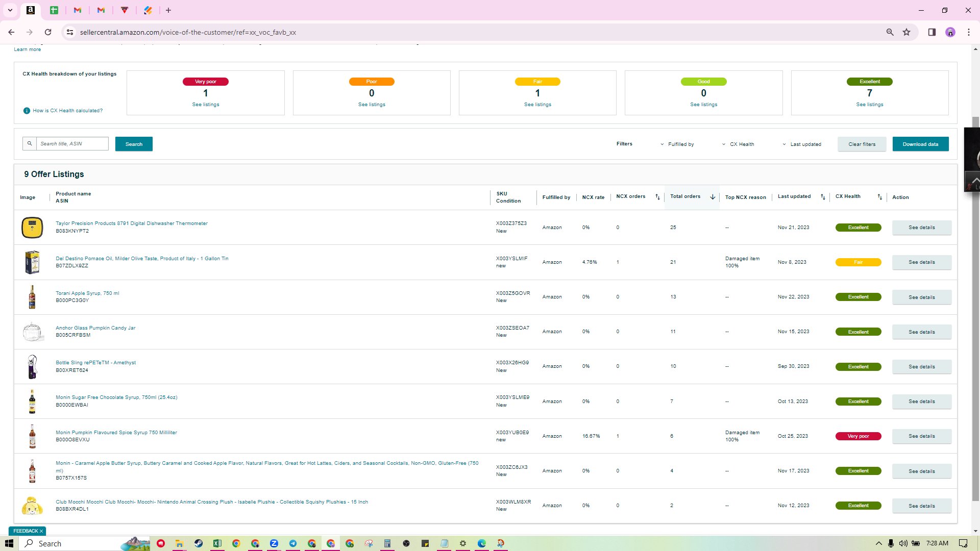
Task: Open Calculator from the taskbar
Action: pos(387,543)
